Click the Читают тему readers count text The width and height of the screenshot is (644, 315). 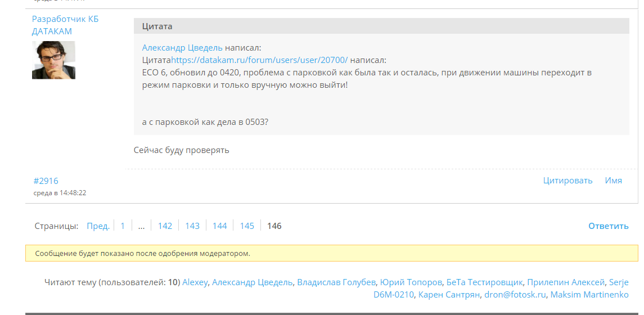pyautogui.click(x=112, y=282)
